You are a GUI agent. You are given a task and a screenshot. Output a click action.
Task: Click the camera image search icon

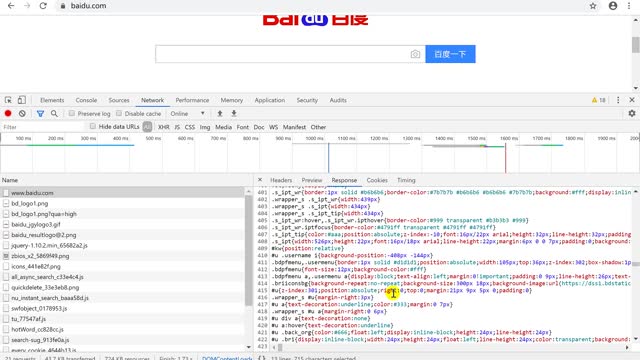tap(415, 54)
